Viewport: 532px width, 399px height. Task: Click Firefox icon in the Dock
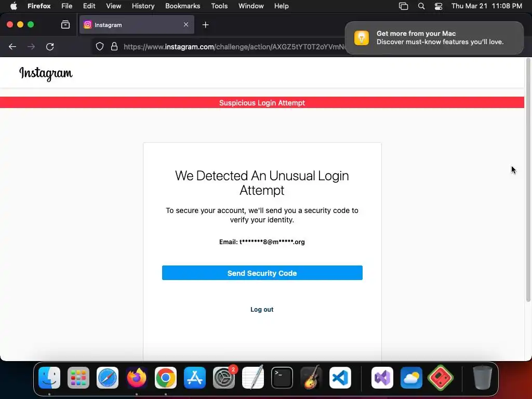coord(137,377)
